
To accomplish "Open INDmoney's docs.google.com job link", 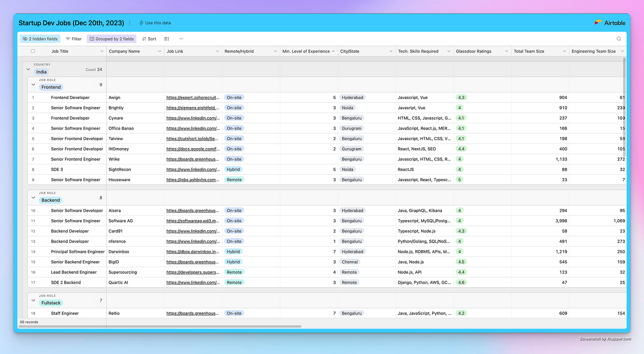I will [x=193, y=149].
